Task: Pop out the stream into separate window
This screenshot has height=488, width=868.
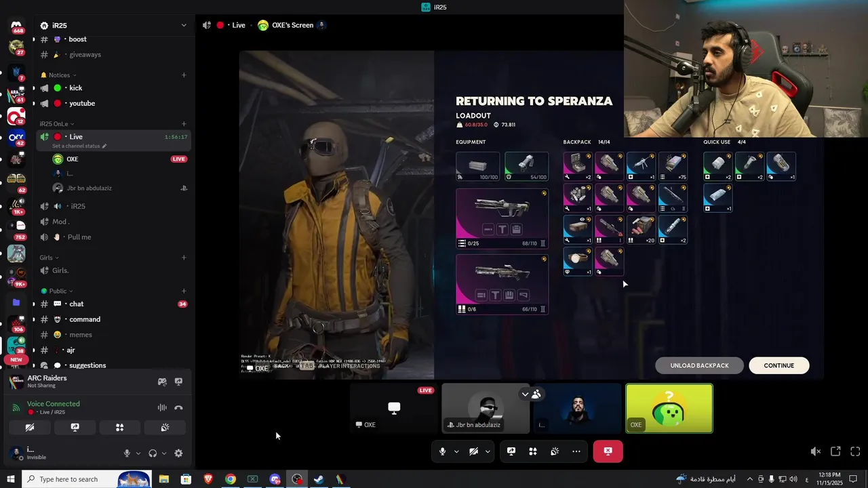Action: point(835,451)
